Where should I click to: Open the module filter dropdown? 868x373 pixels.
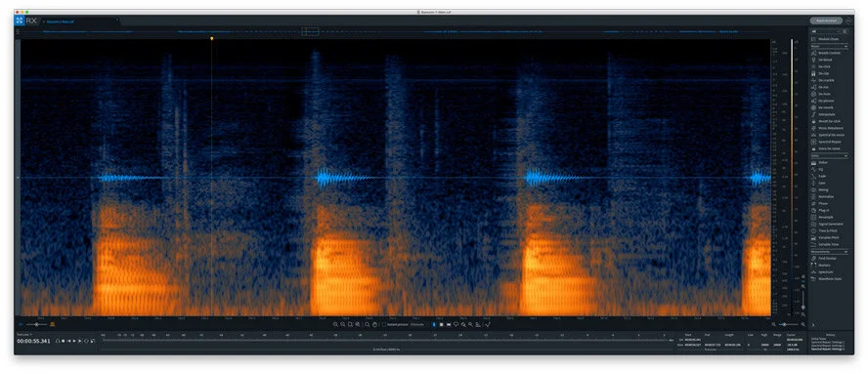click(825, 31)
